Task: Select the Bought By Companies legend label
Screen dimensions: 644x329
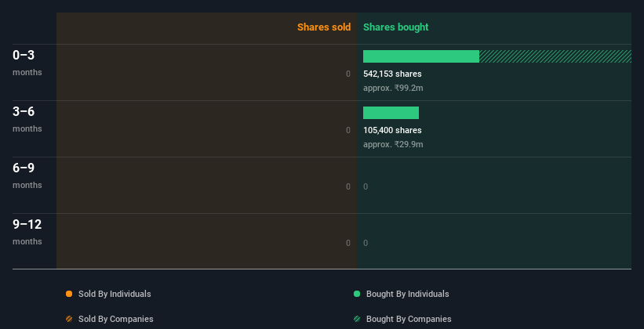Action: [409, 319]
